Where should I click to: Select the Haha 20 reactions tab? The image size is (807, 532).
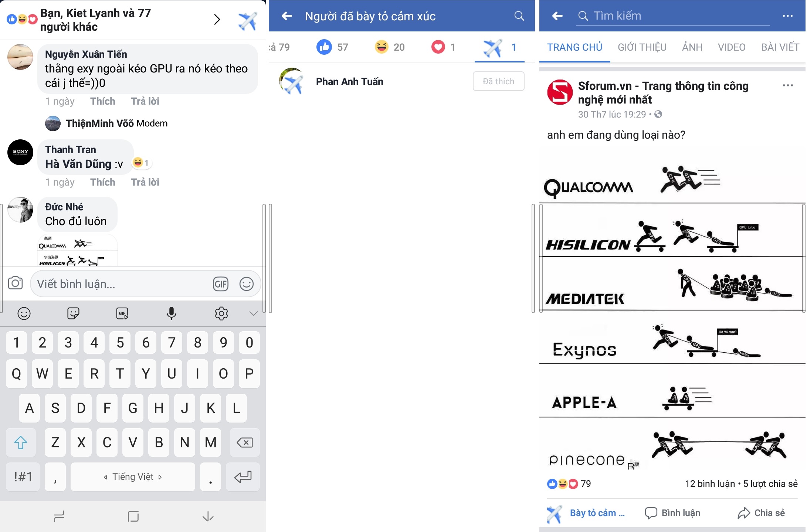click(389, 47)
